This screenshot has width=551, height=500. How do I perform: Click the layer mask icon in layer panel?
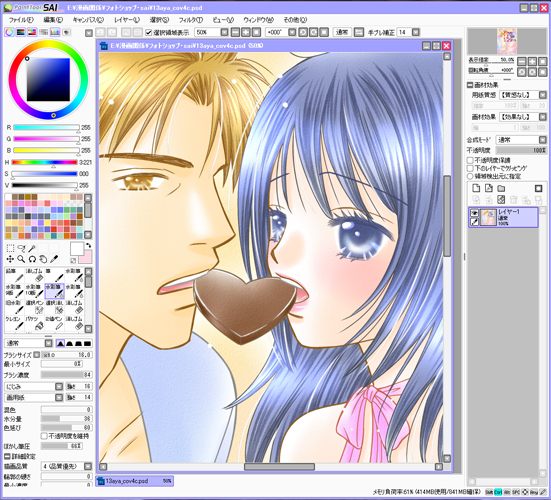tap(538, 188)
